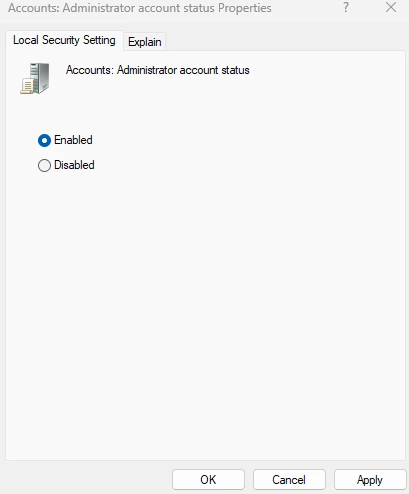Apply the administrator account setting

(370, 480)
